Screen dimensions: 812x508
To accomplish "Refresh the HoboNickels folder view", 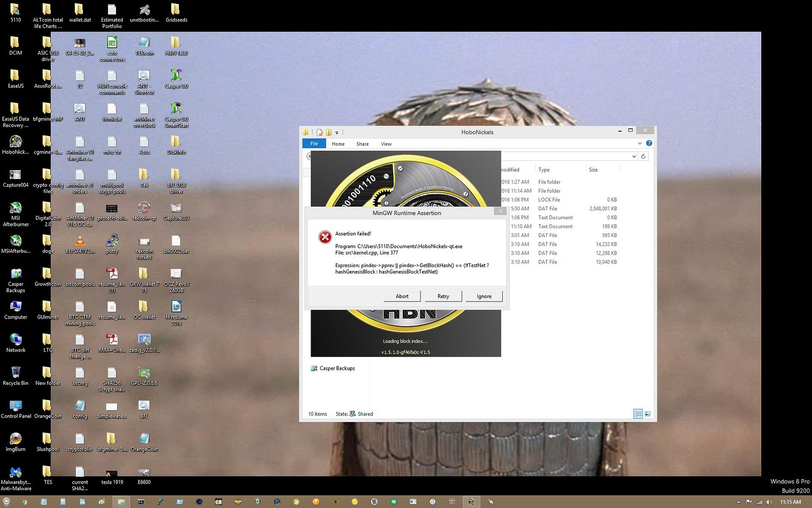I will tap(643, 156).
